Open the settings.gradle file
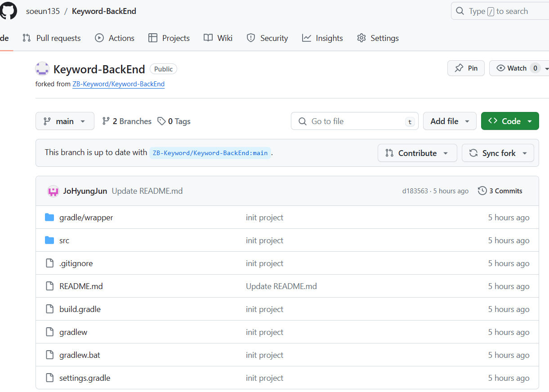The image size is (549, 392). (x=85, y=378)
